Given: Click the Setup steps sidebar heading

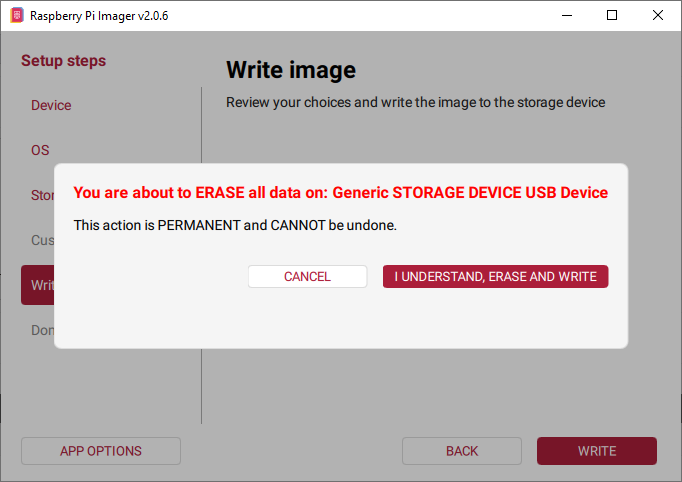Looking at the screenshot, I should [63, 61].
